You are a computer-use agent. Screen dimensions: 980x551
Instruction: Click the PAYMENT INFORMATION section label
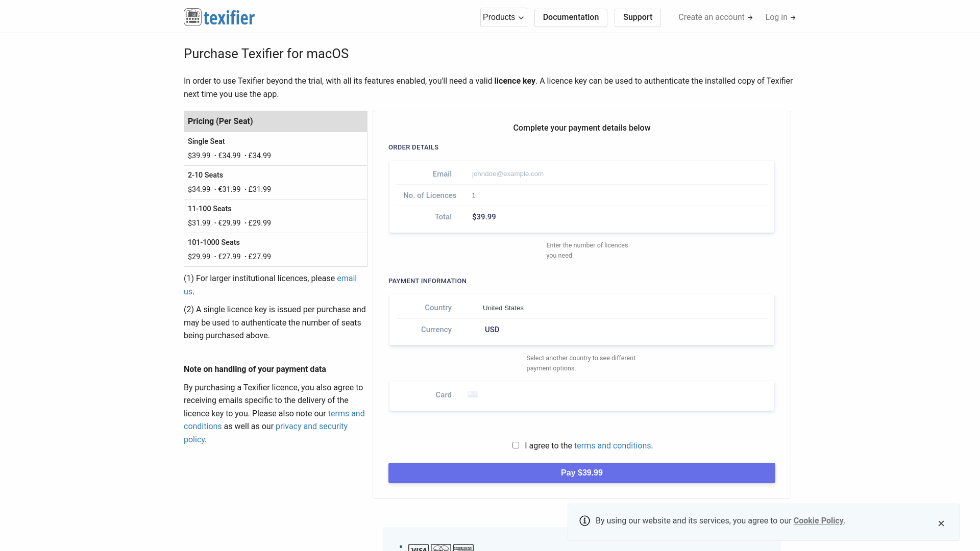pyautogui.click(x=427, y=281)
